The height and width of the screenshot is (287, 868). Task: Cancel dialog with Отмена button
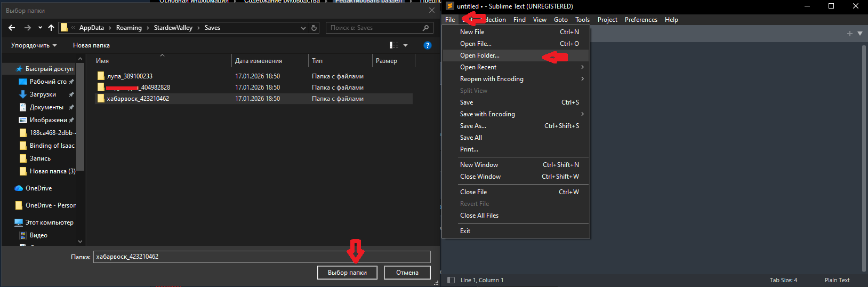pos(407,273)
